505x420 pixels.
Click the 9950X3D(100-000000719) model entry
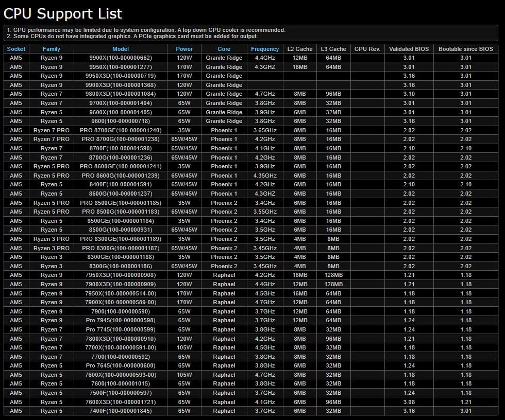point(120,76)
